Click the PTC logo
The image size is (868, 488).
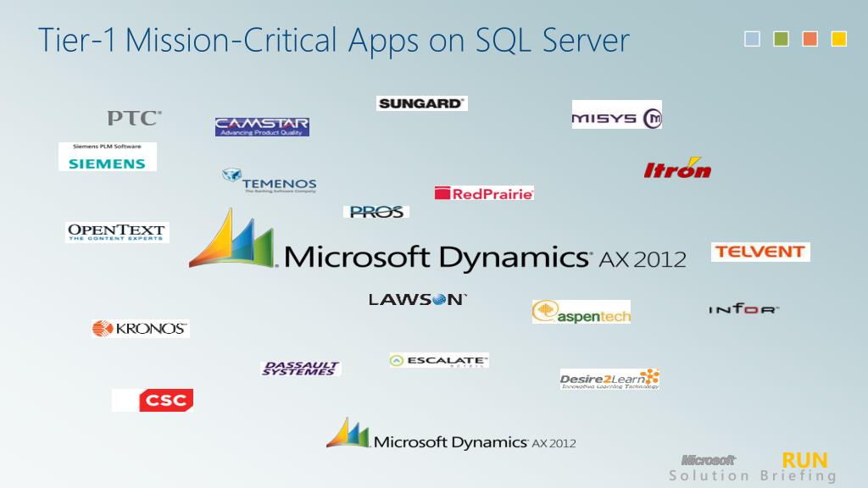tap(135, 118)
